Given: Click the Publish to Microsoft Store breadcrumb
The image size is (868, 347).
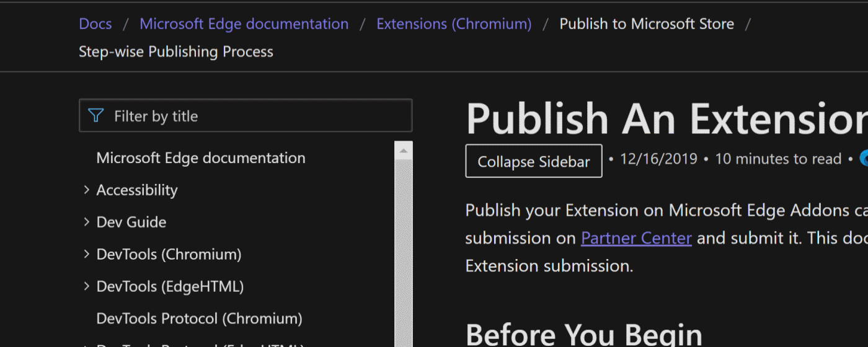Looking at the screenshot, I should click(x=647, y=24).
